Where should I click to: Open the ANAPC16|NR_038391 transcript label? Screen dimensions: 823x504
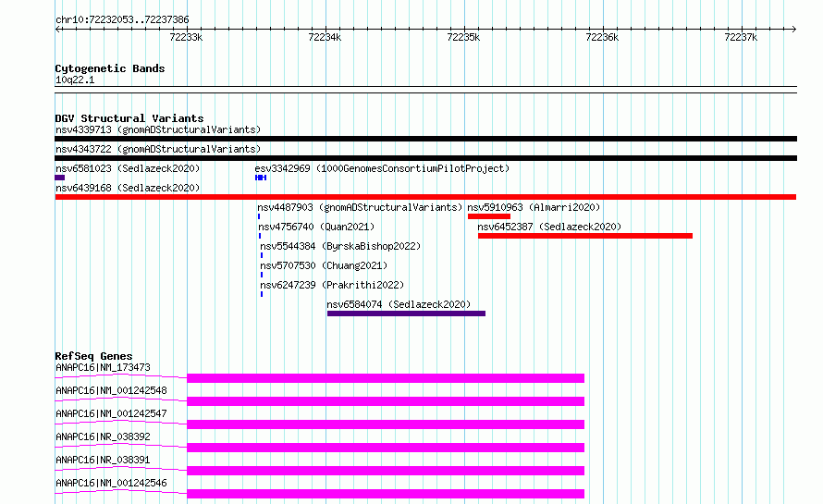click(x=103, y=460)
